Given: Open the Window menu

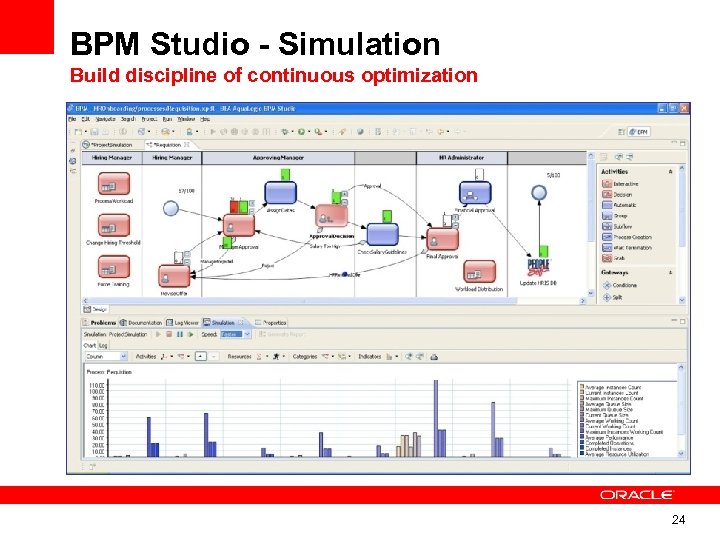Looking at the screenshot, I should point(186,119).
